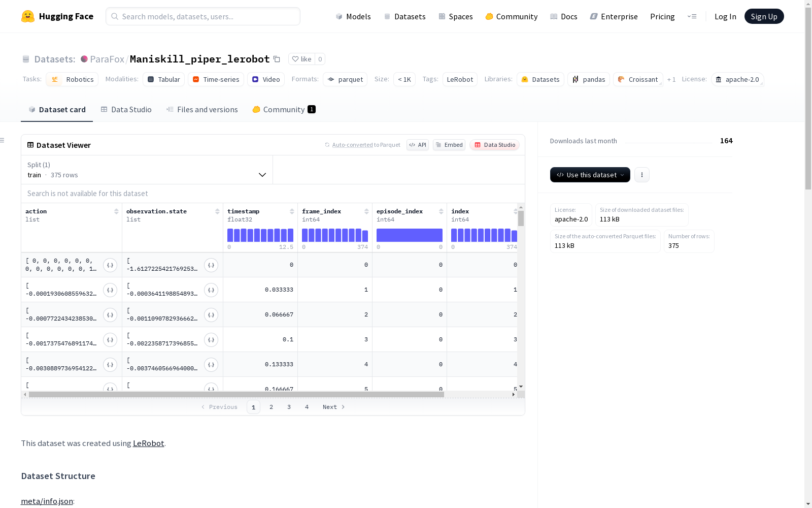Follow the LeRobot link in description

coord(148,443)
